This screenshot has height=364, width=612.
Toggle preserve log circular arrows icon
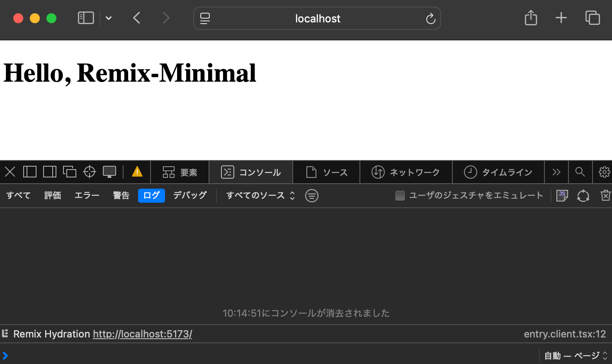[x=583, y=196]
